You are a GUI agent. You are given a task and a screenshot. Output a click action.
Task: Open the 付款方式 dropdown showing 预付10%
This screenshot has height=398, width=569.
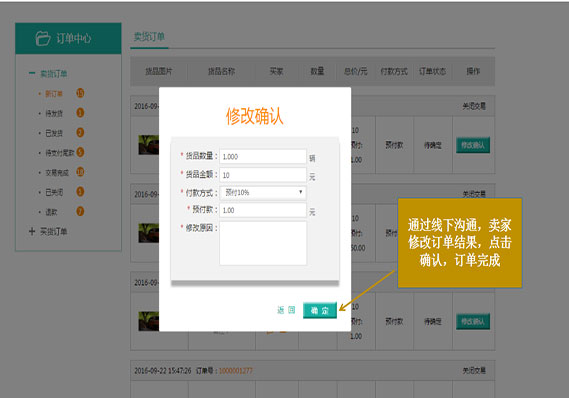click(263, 193)
